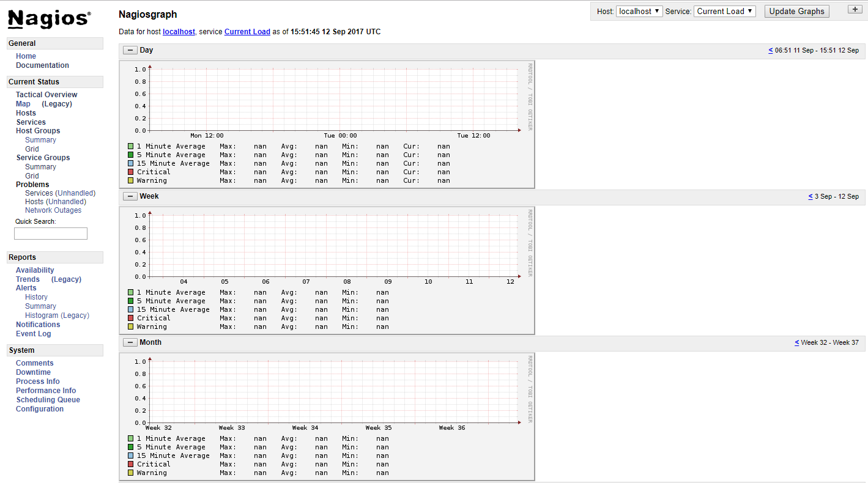
Task: Open the Availability report
Action: coord(35,270)
